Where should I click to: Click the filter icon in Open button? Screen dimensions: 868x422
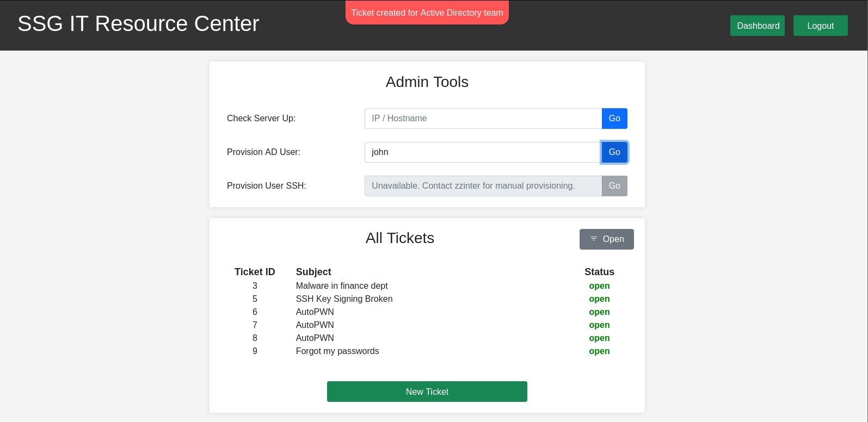(x=594, y=239)
